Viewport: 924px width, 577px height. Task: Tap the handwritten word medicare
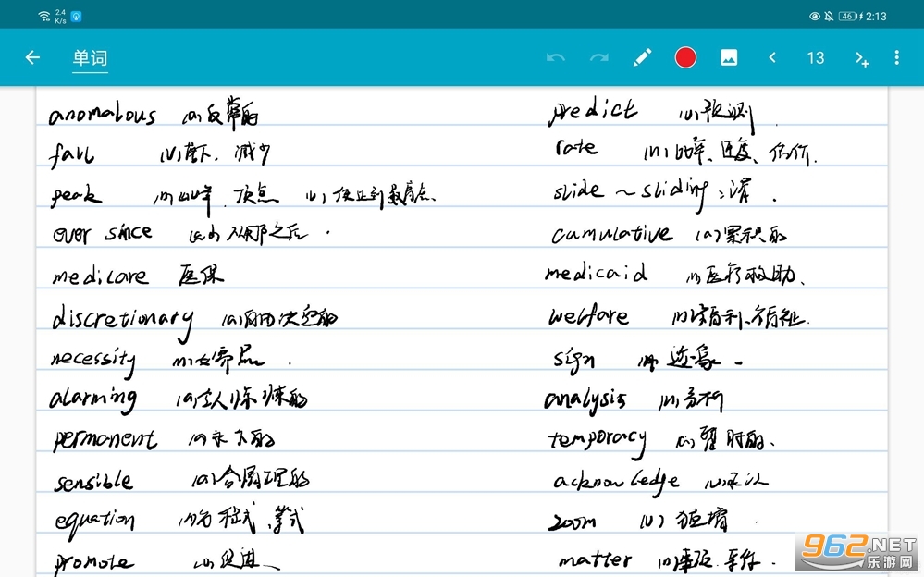[x=100, y=276]
